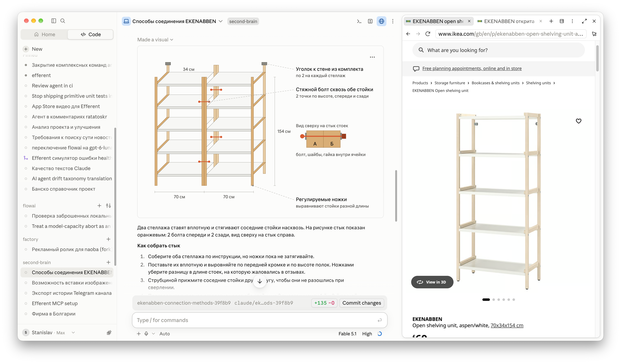Change the Fable 5.1 model selector
Image resolution: width=621 pixels, height=364 pixels.
coord(347,334)
